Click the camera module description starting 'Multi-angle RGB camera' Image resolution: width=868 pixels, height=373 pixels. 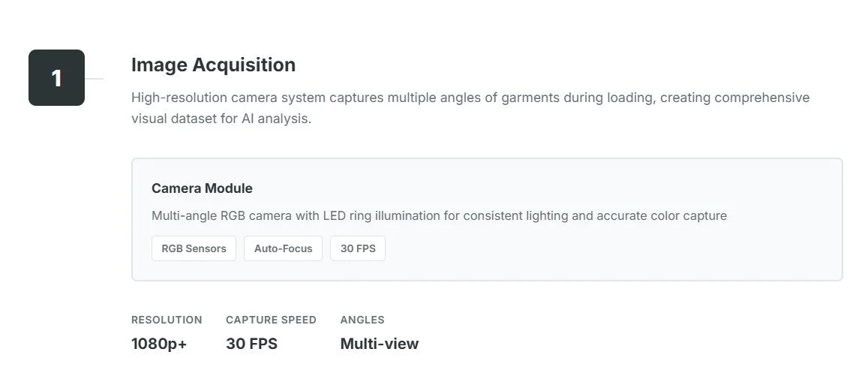[x=439, y=216]
